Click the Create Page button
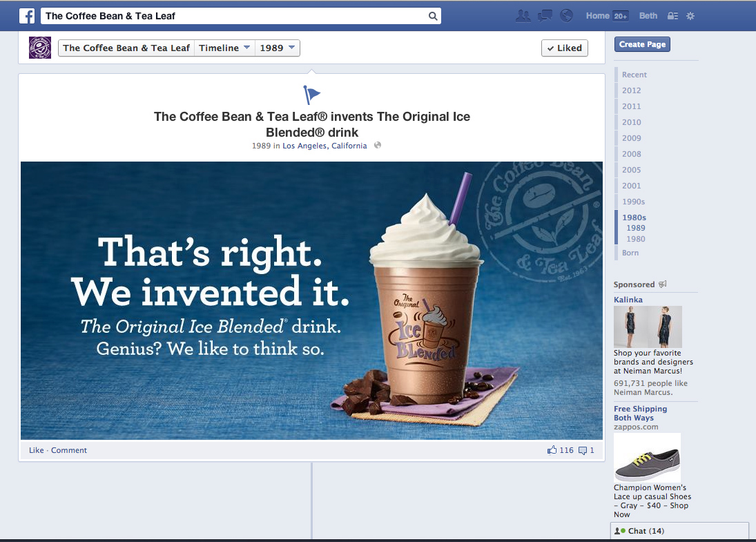The width and height of the screenshot is (756, 542). 642,44
